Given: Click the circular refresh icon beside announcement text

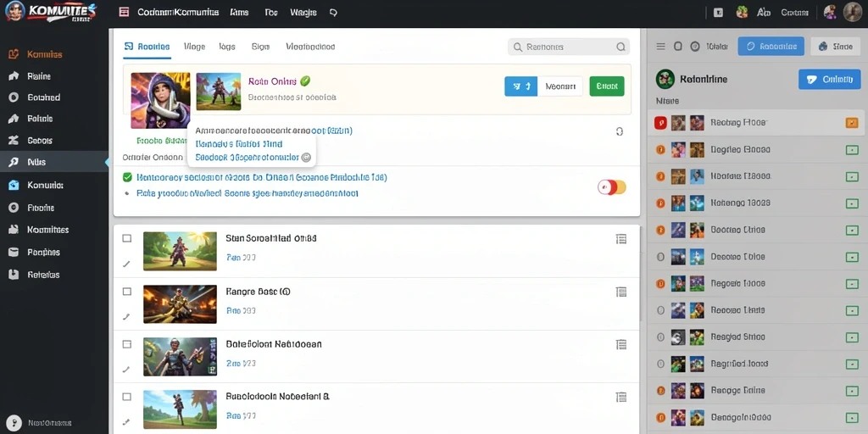Looking at the screenshot, I should click(x=620, y=131).
